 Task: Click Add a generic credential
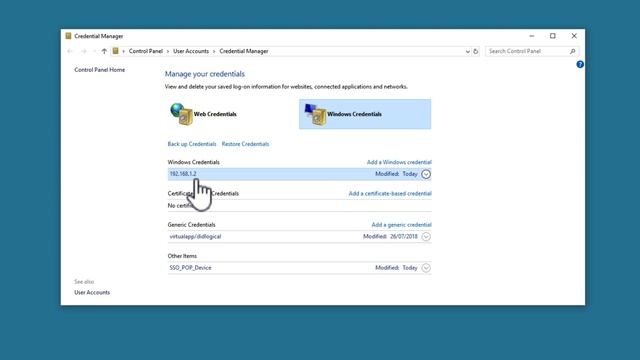(401, 225)
